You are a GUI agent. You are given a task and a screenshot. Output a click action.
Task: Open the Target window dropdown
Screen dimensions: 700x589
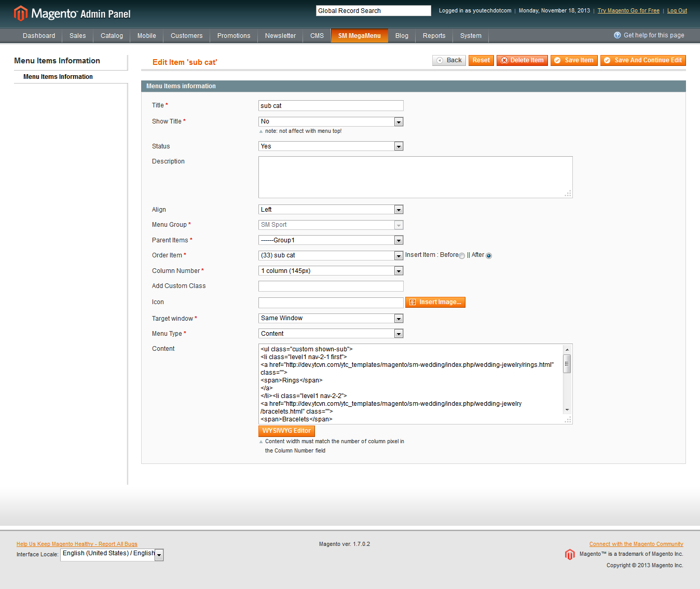click(x=331, y=318)
